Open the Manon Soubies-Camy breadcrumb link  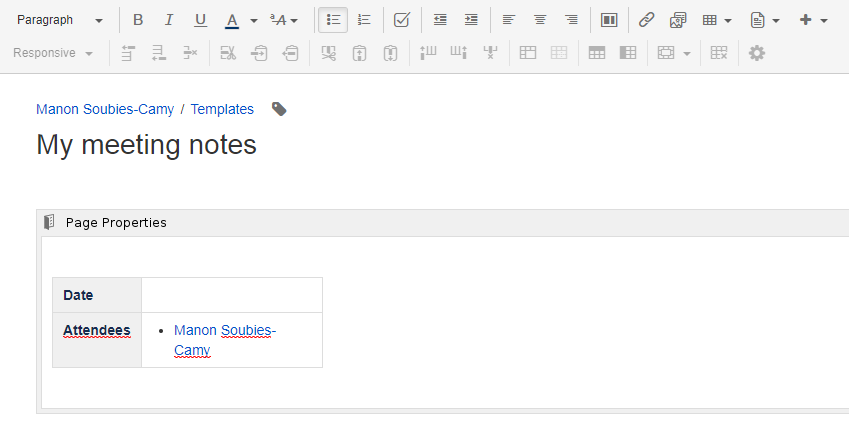point(105,109)
